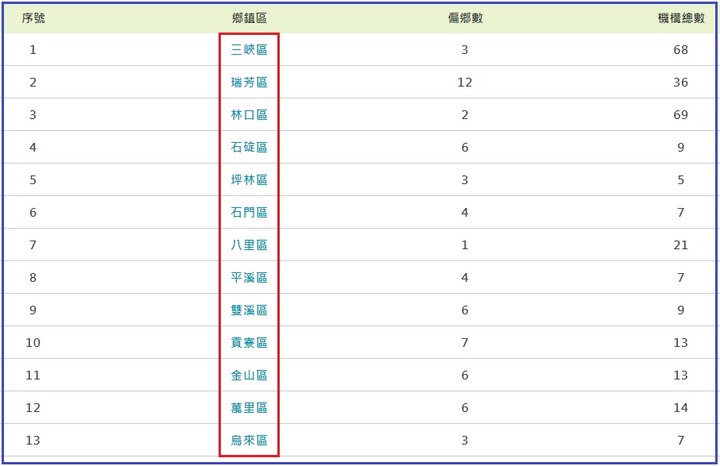Select institution total 36 in 瑞芳區 row
720x466 pixels.
[681, 82]
